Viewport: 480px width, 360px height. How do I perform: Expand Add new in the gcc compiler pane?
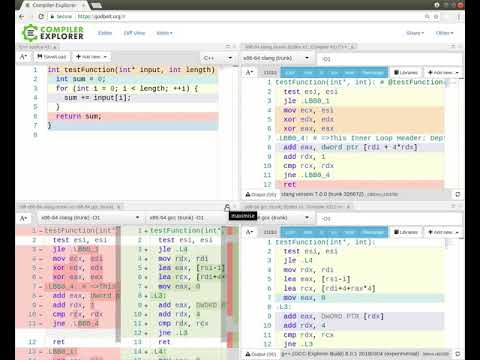click(x=443, y=232)
